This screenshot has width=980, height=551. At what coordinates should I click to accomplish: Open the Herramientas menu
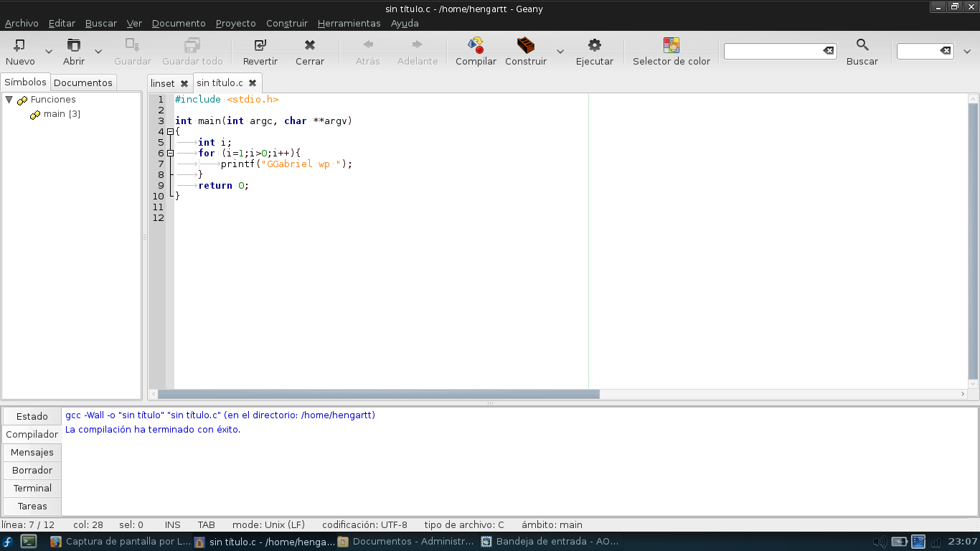(349, 23)
